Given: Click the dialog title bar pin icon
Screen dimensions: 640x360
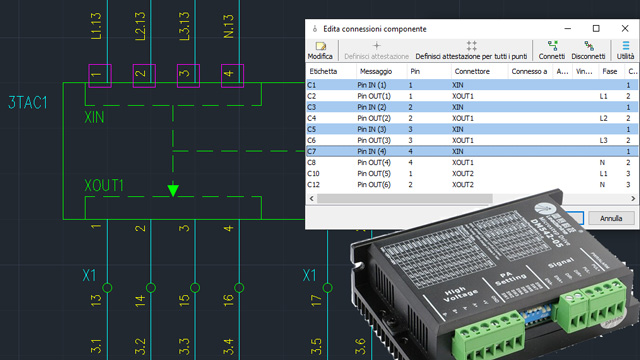Looking at the screenshot, I should (315, 29).
